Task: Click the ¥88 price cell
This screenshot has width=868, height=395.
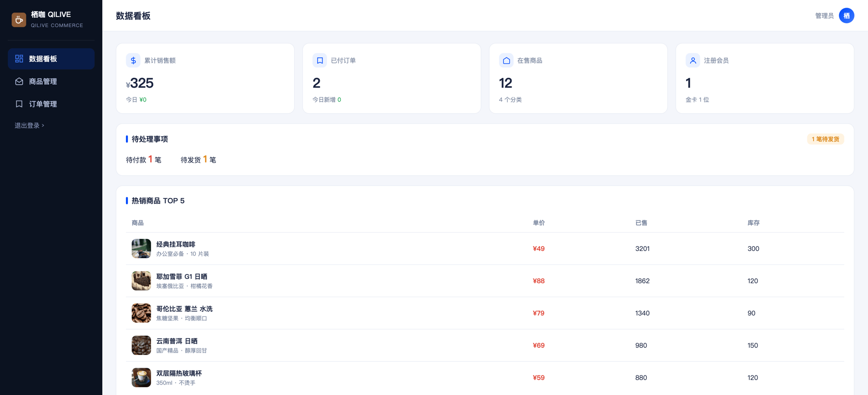Action: (x=539, y=281)
